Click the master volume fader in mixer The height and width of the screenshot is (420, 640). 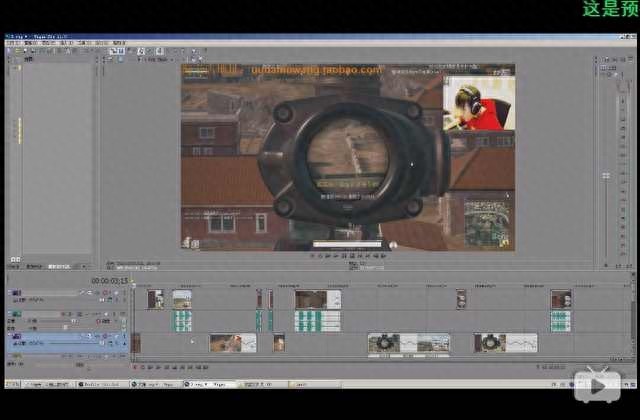[x=605, y=176]
